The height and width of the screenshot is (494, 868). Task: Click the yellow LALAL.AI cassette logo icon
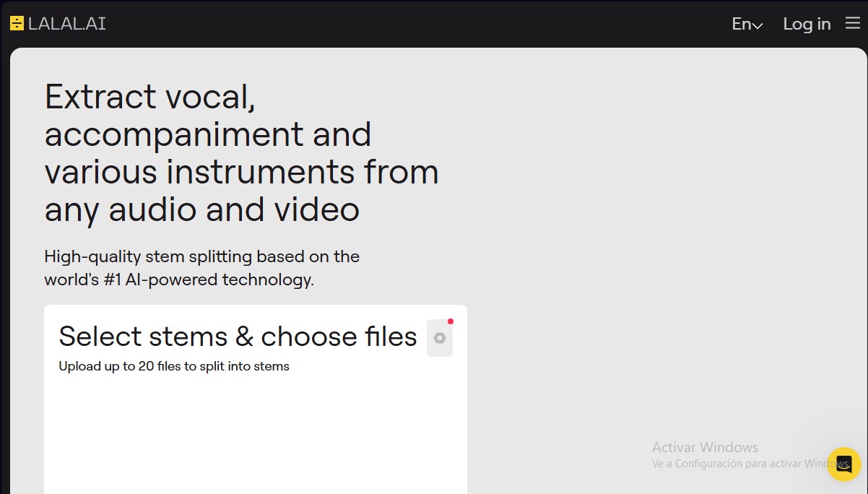coord(17,22)
